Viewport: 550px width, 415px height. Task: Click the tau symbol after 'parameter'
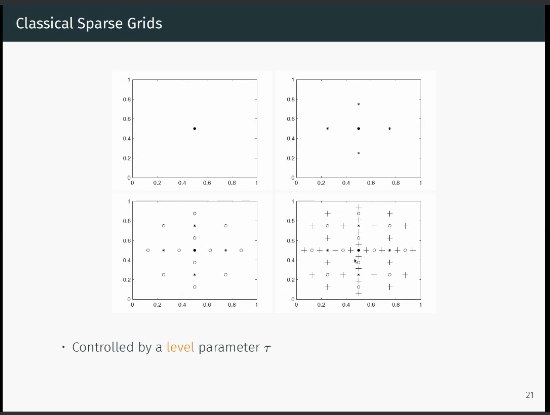267,348
